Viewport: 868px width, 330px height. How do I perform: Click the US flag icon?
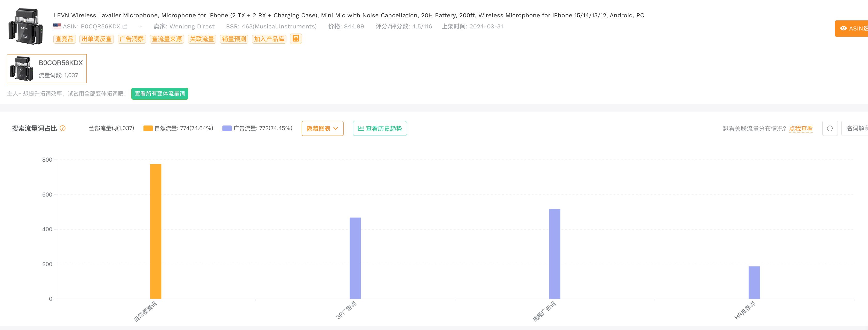57,26
